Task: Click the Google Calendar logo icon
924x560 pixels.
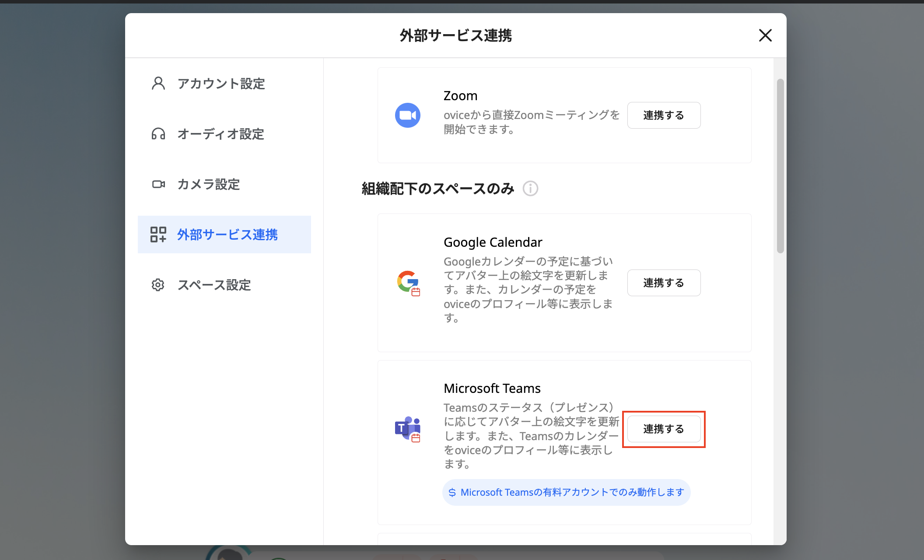Action: [408, 283]
